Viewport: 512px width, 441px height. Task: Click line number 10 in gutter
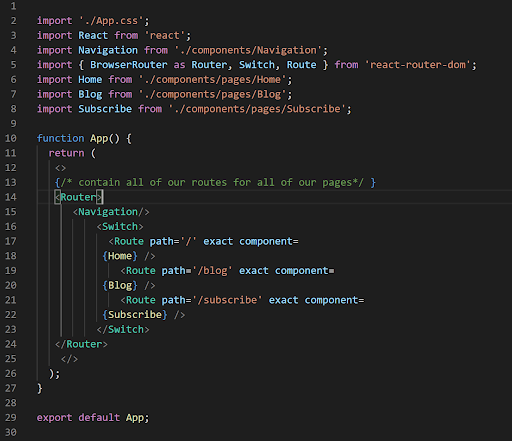pos(10,138)
